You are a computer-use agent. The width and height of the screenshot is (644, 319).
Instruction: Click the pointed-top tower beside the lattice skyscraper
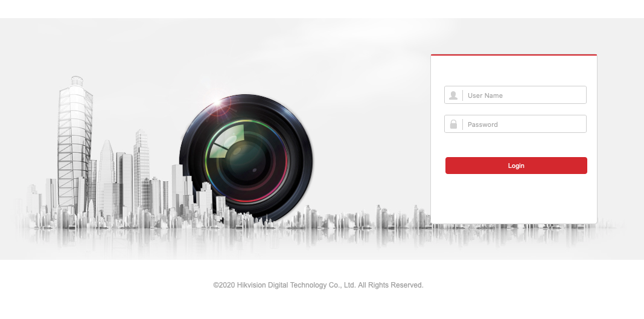pyautogui.click(x=106, y=177)
